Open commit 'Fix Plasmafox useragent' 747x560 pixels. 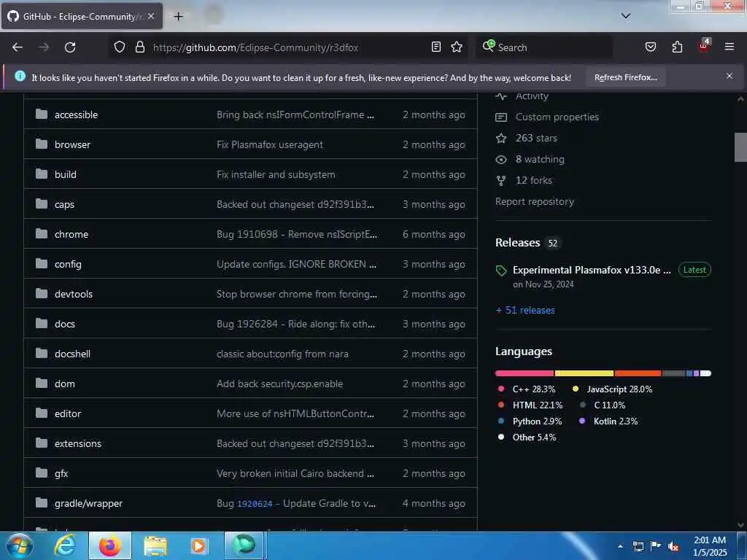pyautogui.click(x=270, y=144)
